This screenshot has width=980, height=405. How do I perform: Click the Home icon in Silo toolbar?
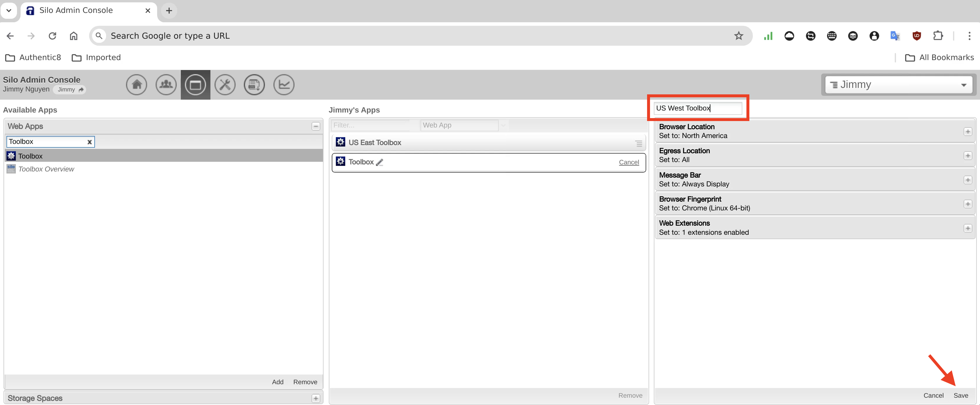click(x=137, y=84)
